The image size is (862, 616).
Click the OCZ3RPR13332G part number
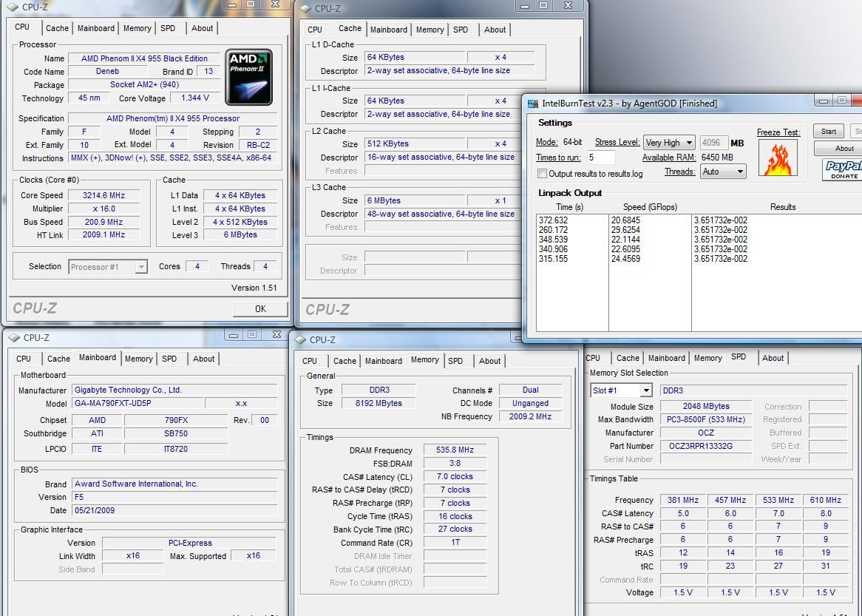(x=706, y=446)
